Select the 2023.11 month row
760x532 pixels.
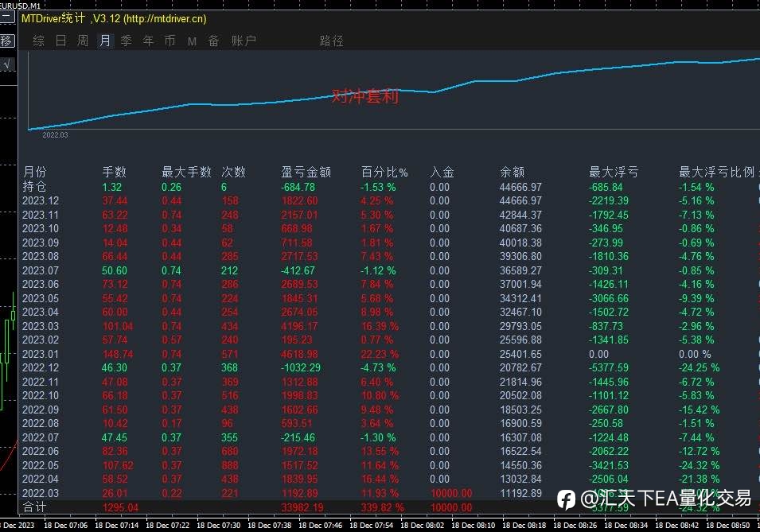(41, 215)
